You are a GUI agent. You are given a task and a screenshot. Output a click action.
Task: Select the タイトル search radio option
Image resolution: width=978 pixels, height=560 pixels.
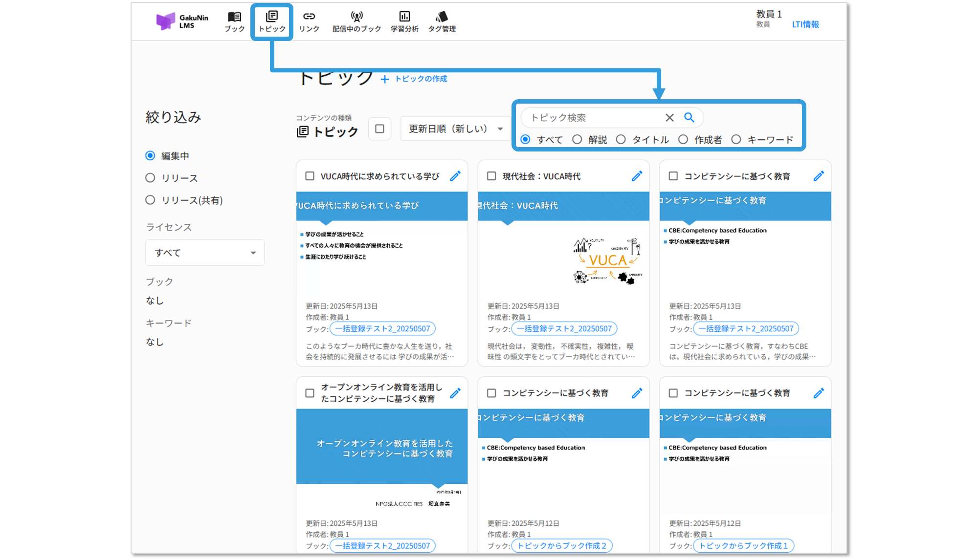621,139
